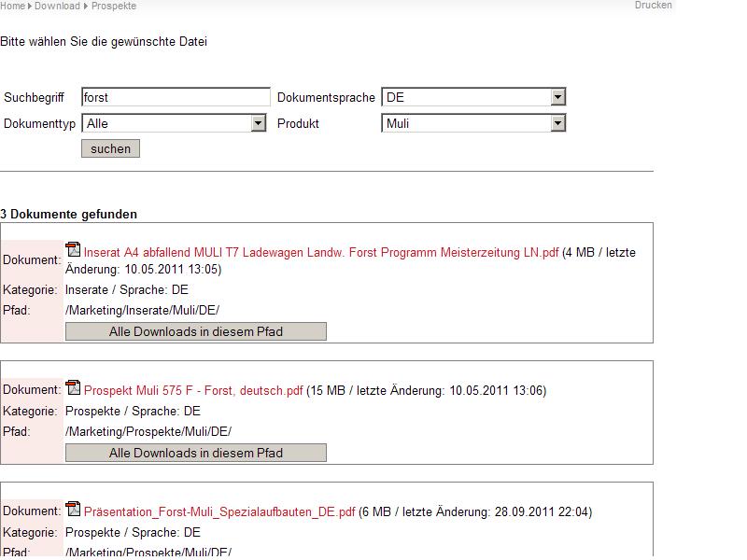Click PDF icon beside Inserat A4 document
Viewport: 747px width, 560px height.
pos(73,249)
